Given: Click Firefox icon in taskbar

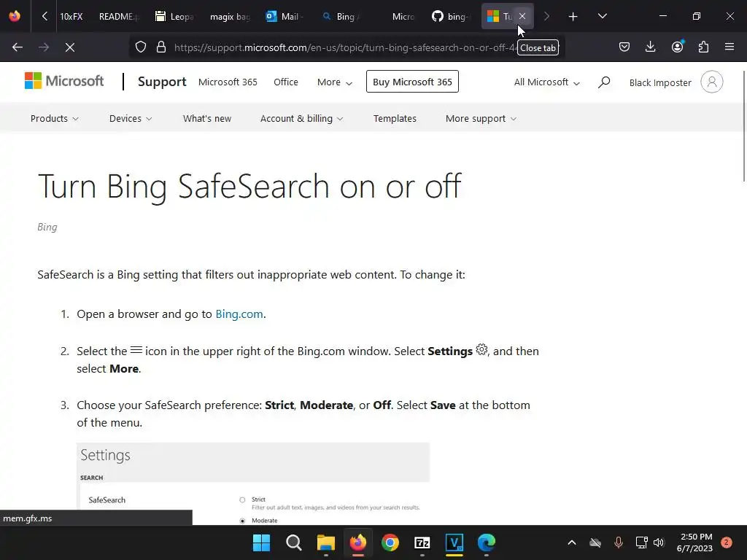Looking at the screenshot, I should click(x=357, y=542).
